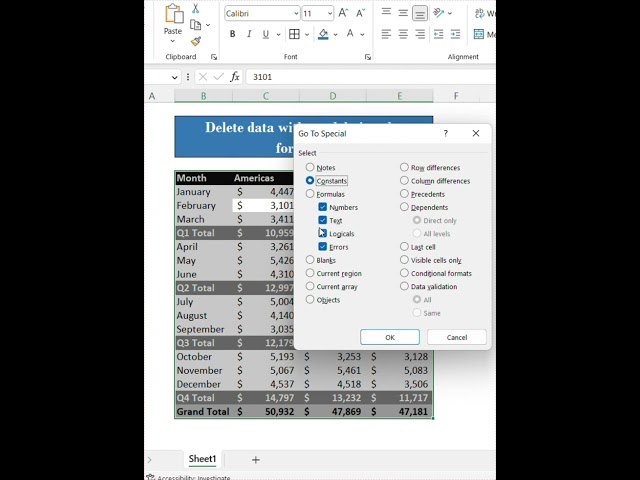
Task: Select column B header
Action: (x=203, y=96)
